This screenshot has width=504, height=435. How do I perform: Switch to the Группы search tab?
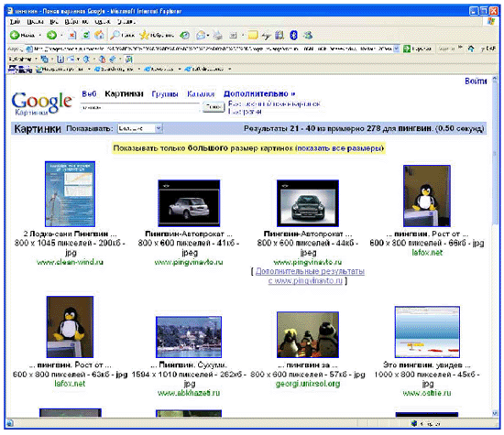point(165,93)
